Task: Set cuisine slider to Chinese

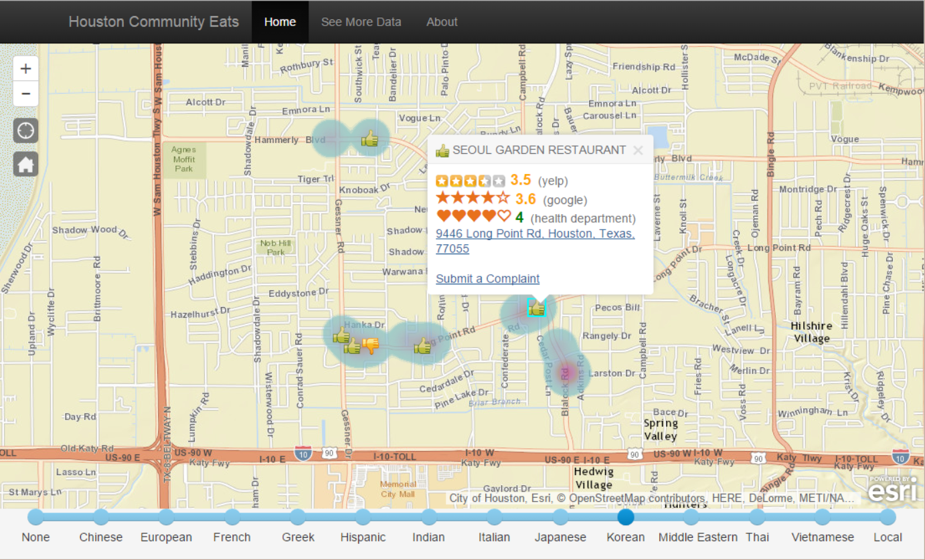Action: pos(101,517)
